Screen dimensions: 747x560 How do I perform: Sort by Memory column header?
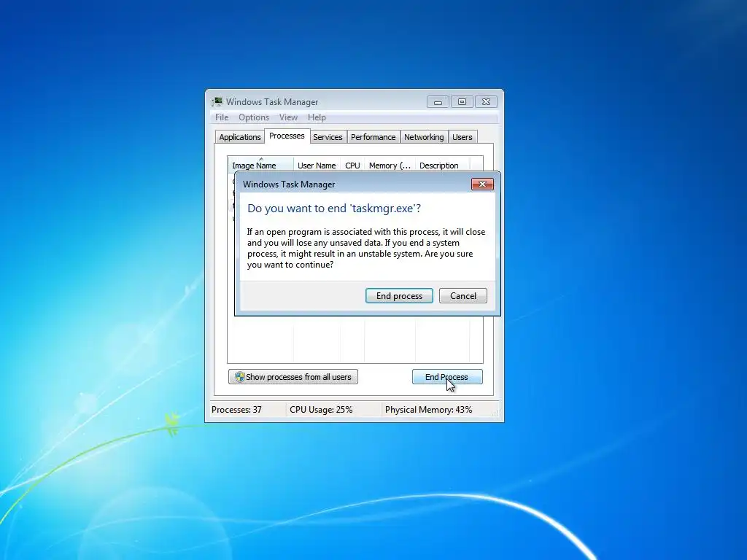pyautogui.click(x=390, y=166)
